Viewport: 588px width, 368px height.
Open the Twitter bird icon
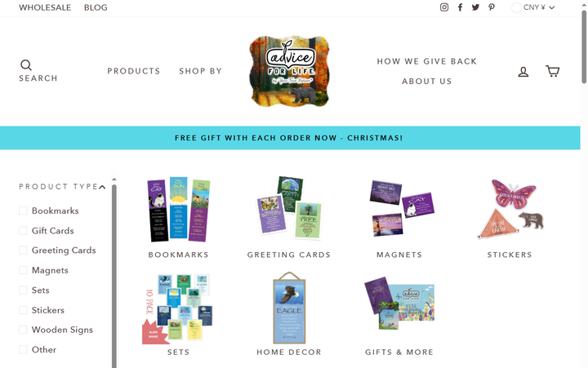click(475, 7)
